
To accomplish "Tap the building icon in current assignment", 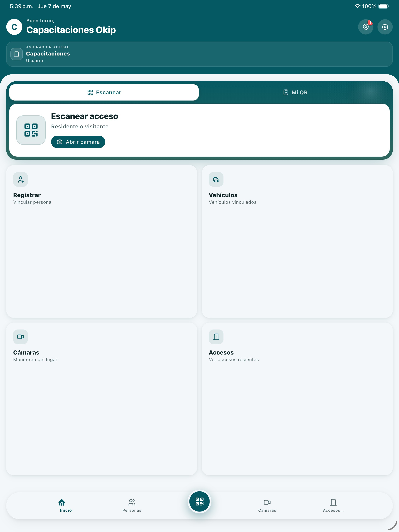I will tap(17, 54).
